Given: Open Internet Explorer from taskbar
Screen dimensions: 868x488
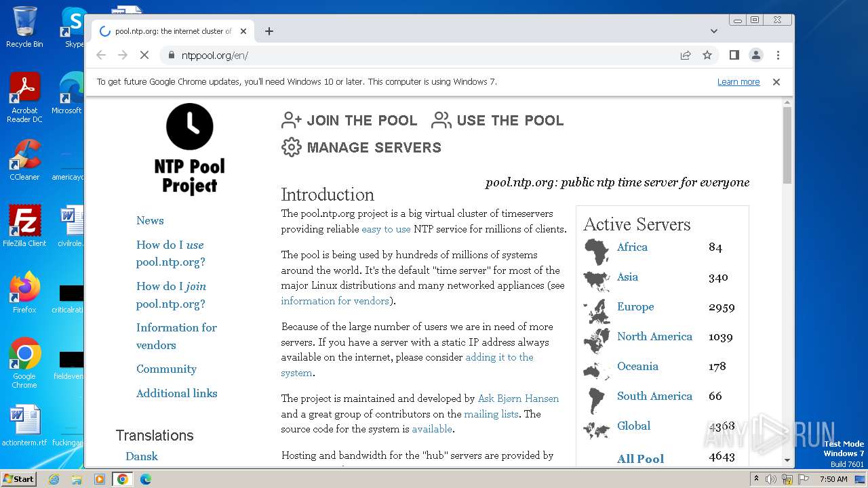Looking at the screenshot, I should pos(54,479).
